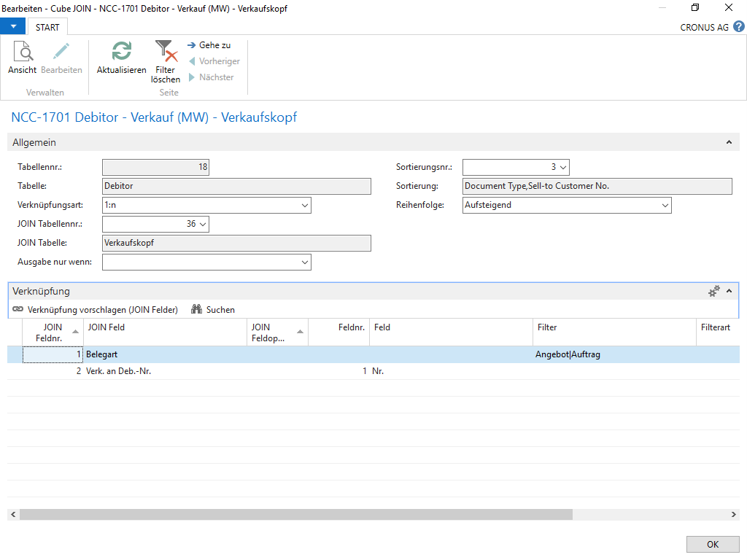
Task: Click the Tabellennr. field showing 18
Action: (156, 167)
